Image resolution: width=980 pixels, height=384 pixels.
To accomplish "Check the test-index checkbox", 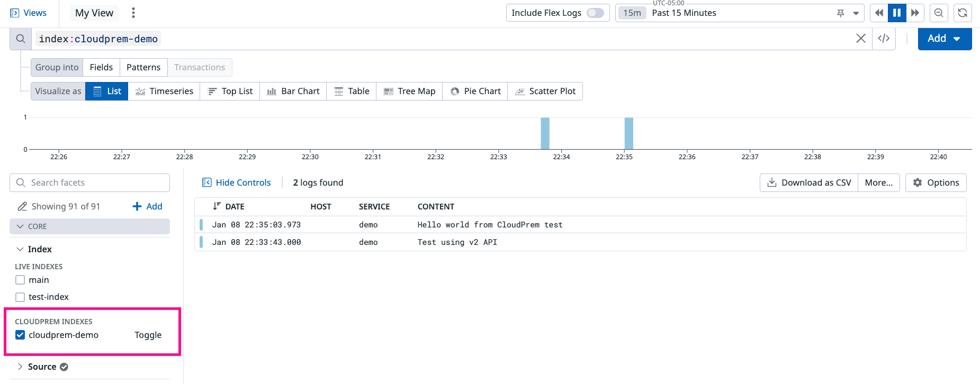I will (x=20, y=297).
